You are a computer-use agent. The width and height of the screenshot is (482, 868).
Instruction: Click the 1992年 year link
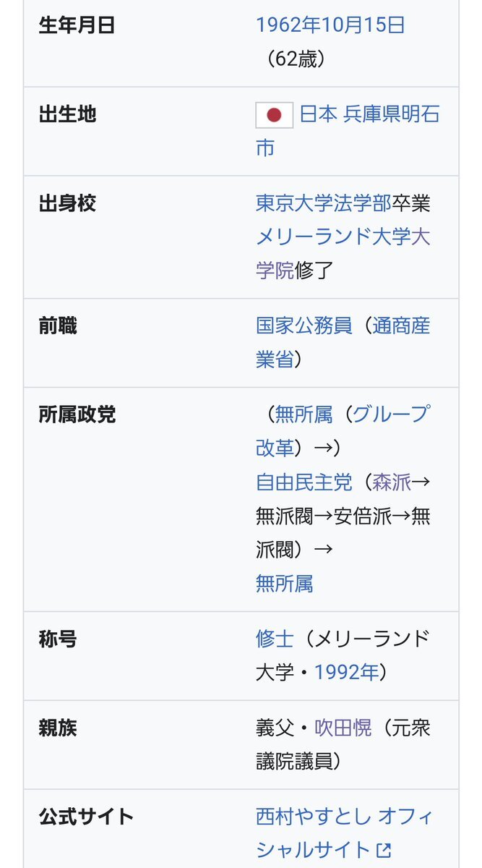(346, 673)
